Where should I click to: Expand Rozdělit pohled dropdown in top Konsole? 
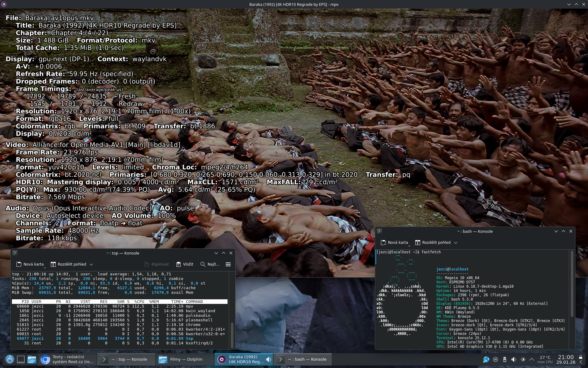91,264
